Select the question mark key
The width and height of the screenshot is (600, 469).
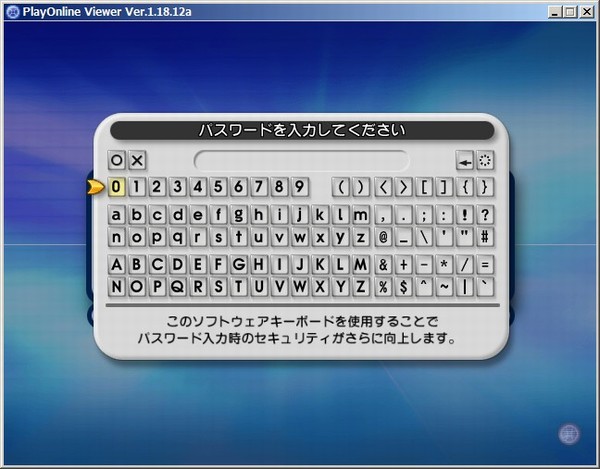(x=485, y=215)
